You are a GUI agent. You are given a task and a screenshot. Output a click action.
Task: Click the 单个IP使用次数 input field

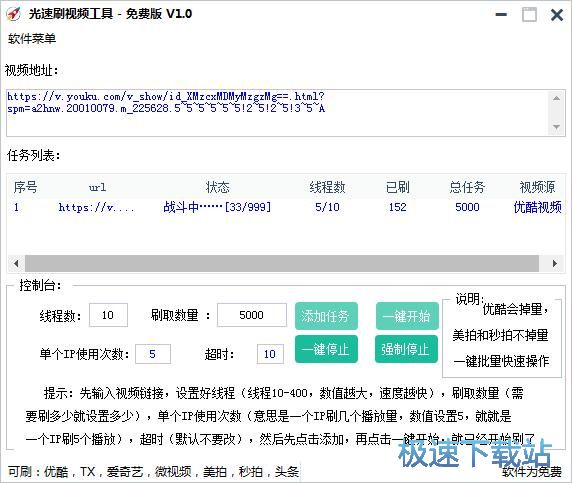point(153,354)
